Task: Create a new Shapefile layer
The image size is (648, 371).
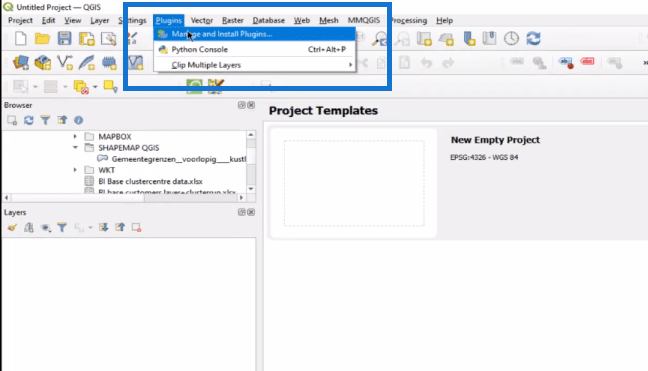Action: (65, 62)
